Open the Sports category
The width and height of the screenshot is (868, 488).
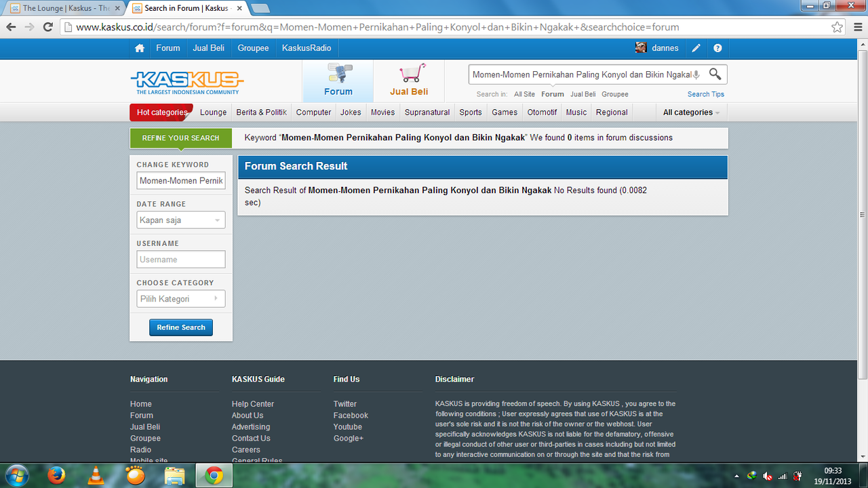471,113
